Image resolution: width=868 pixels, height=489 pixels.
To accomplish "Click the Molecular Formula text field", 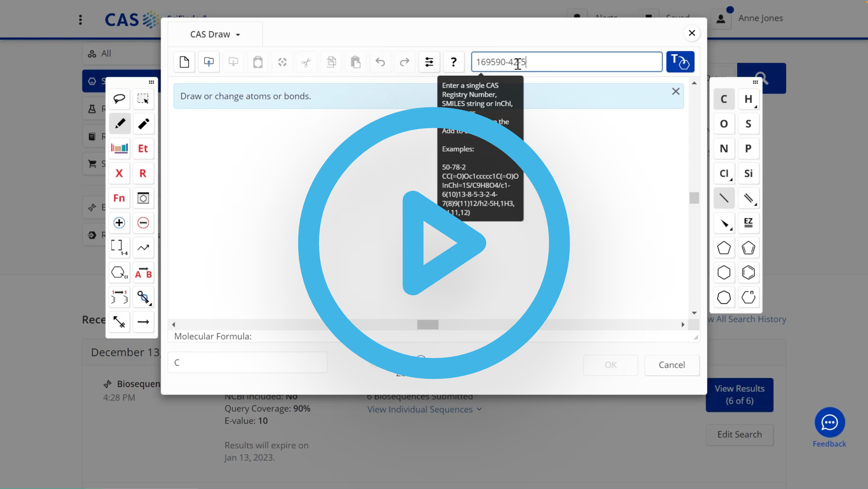I will (x=247, y=363).
